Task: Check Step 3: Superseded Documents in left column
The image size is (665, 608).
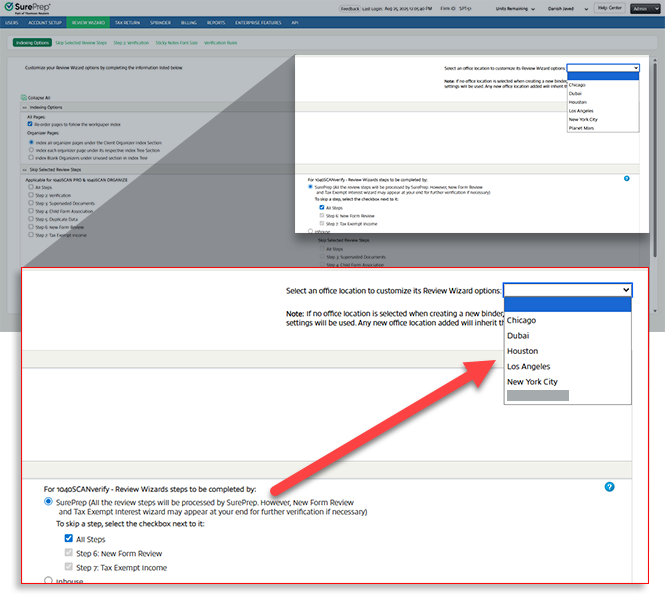Action: pos(31,203)
